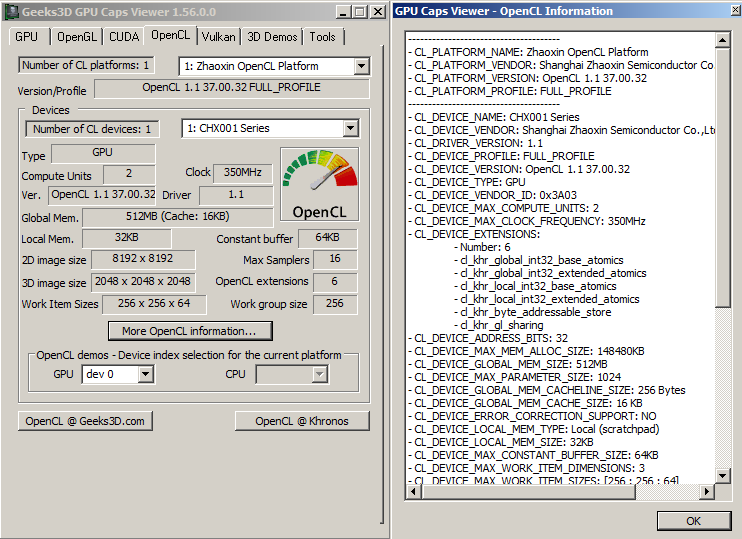
Task: Click the CL_DEVICE_NAME: CHX001 Series line
Action: click(494, 117)
